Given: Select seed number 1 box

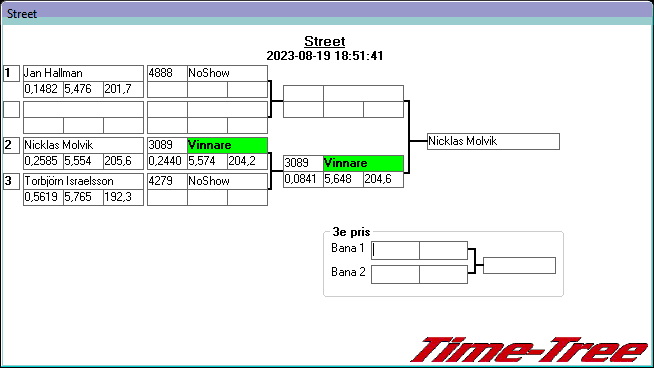Looking at the screenshot, I should 11,73.
